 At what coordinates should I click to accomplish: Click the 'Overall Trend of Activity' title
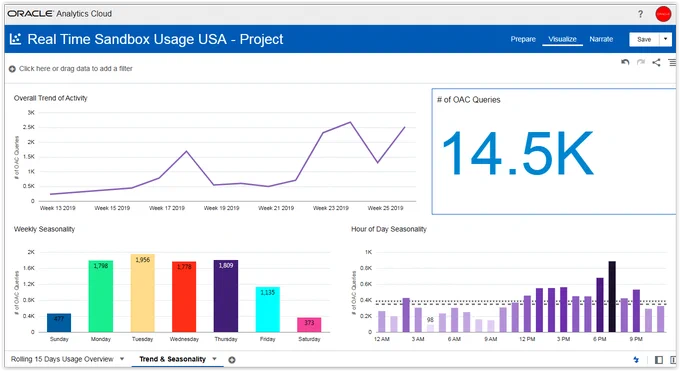(50, 98)
